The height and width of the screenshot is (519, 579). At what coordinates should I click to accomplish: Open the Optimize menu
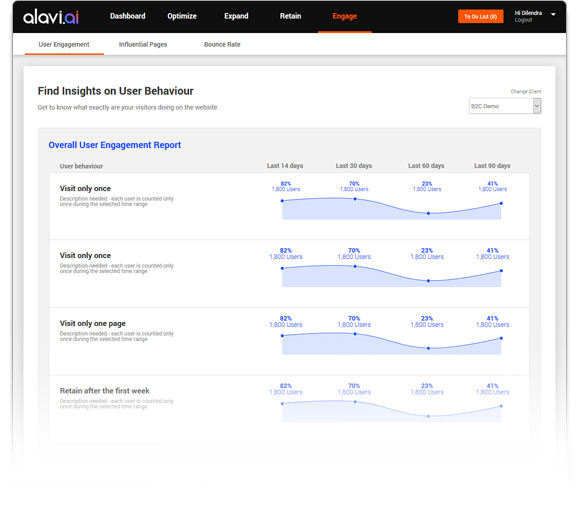point(182,16)
